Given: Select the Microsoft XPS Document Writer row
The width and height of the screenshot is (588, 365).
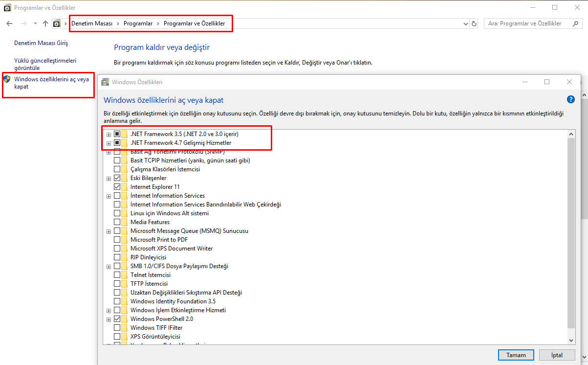Looking at the screenshot, I should (x=172, y=248).
